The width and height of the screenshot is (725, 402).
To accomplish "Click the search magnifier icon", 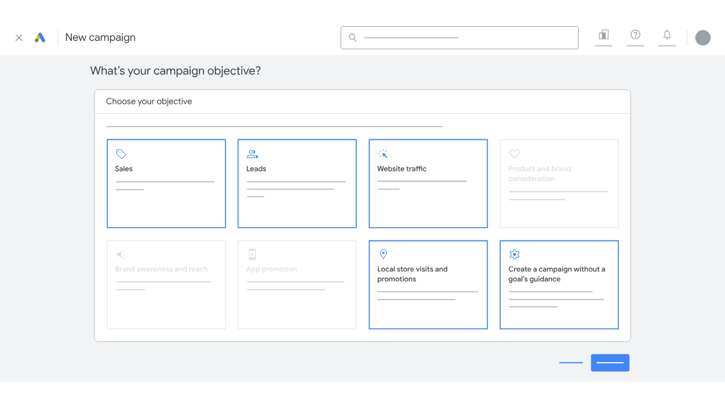I will coord(352,38).
